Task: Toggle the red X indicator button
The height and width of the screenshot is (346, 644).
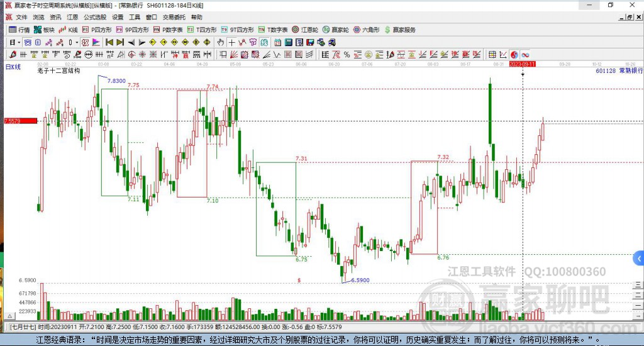Action: 85,42
